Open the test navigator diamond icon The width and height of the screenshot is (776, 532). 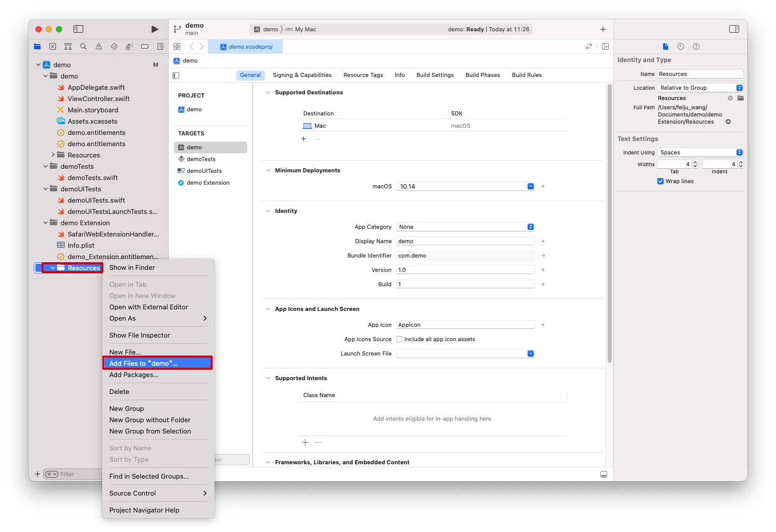[114, 47]
